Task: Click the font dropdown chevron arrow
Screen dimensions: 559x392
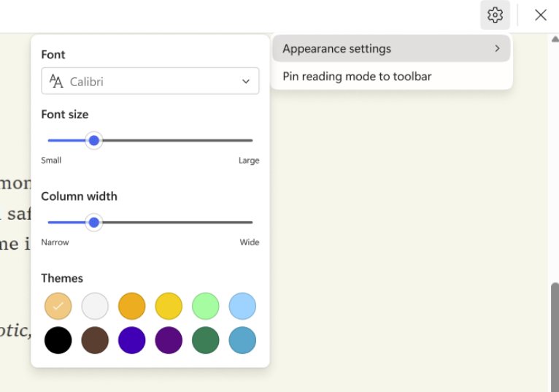Action: (x=246, y=81)
